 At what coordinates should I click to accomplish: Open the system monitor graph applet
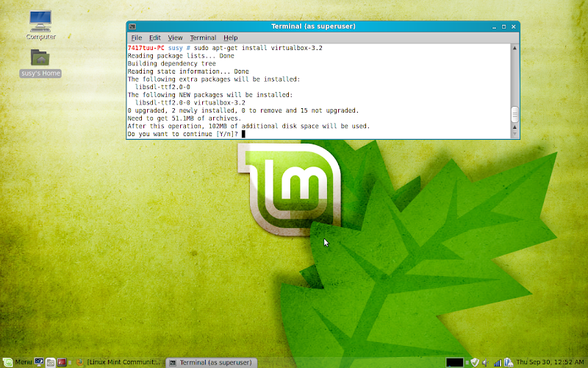pyautogui.click(x=454, y=362)
